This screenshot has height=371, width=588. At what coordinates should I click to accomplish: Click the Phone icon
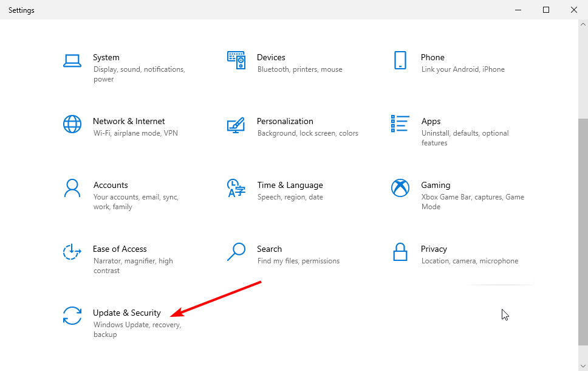[x=400, y=60]
